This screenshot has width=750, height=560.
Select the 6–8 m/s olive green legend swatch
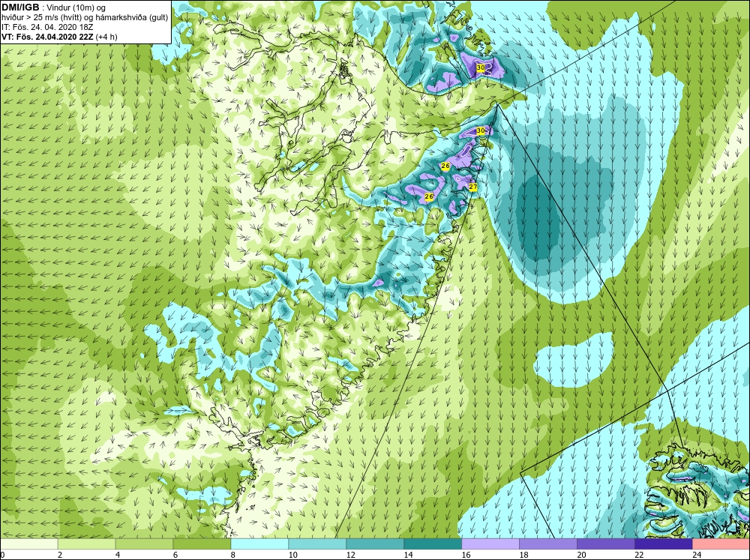(202, 544)
